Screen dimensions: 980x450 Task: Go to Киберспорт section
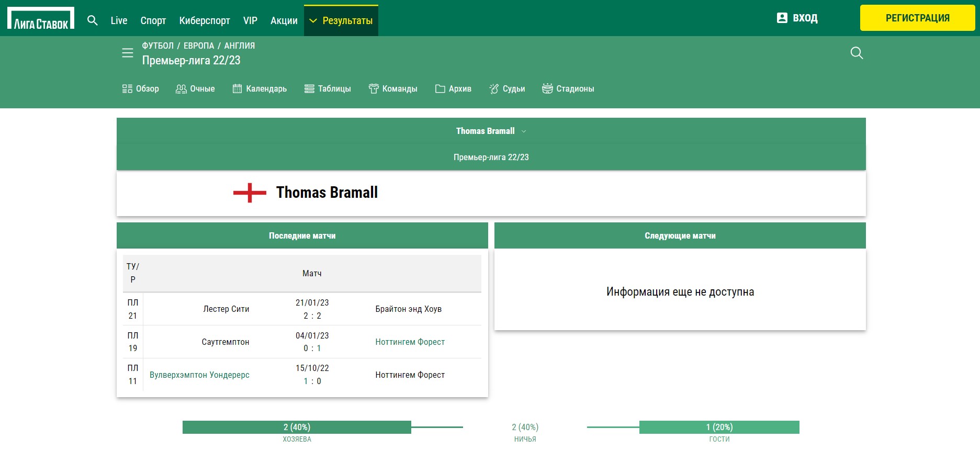205,20
